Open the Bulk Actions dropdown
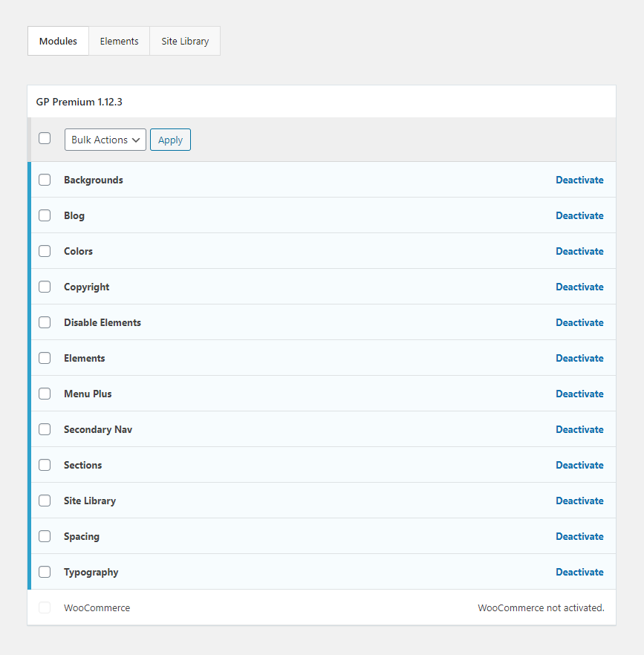 click(105, 140)
